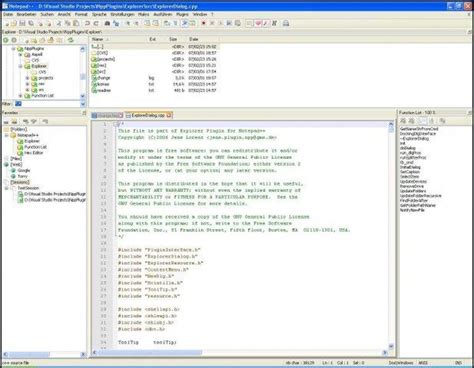The width and height of the screenshot is (474, 368).
Task: Open the Filter dropdown arrow
Action: point(83,104)
